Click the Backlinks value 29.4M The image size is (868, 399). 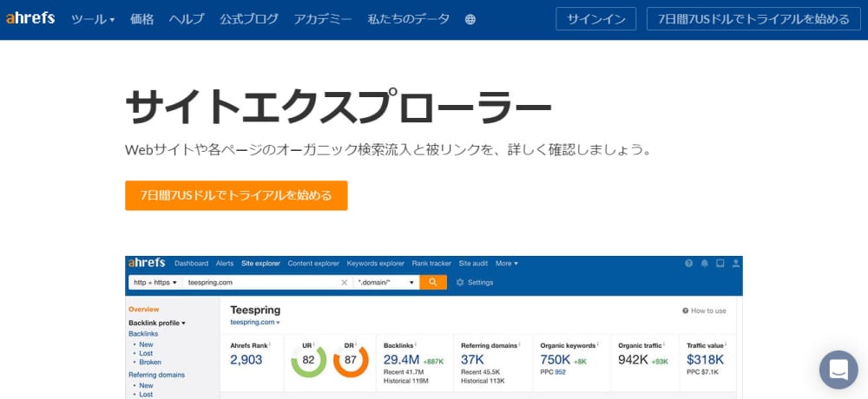point(401,360)
